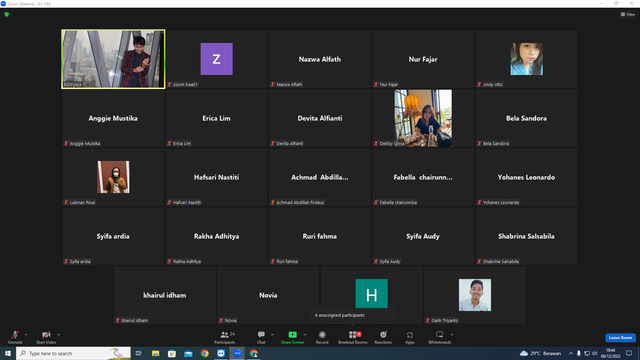The height and width of the screenshot is (360, 640).
Task: Select the Hafsari Nastiti tile
Action: (216, 177)
